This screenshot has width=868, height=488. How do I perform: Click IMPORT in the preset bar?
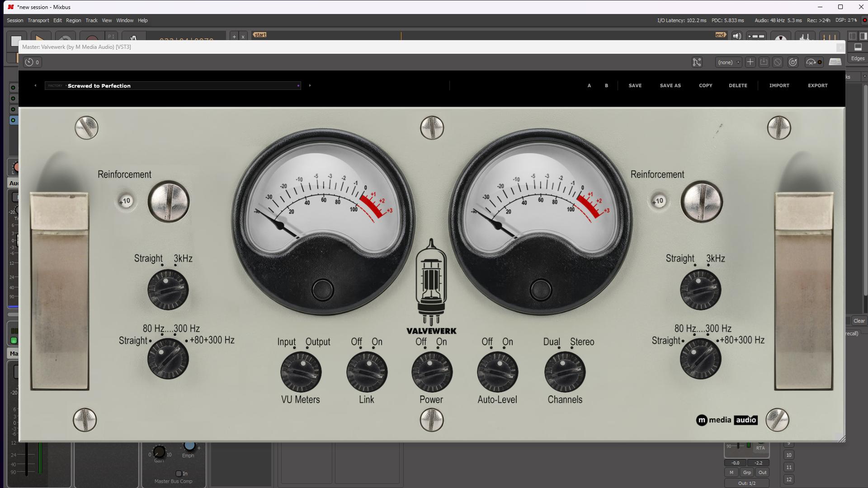tap(779, 85)
